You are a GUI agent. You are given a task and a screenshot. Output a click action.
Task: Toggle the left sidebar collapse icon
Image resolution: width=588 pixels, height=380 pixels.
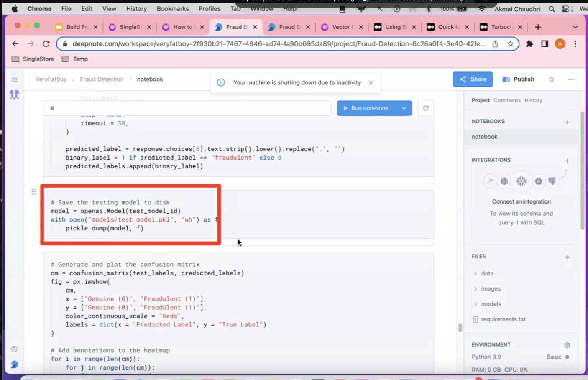click(x=14, y=79)
